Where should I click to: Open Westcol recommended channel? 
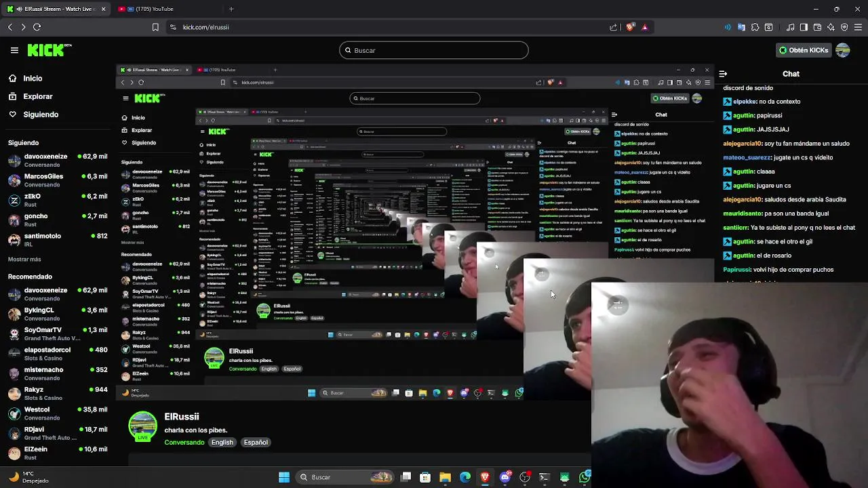point(58,413)
